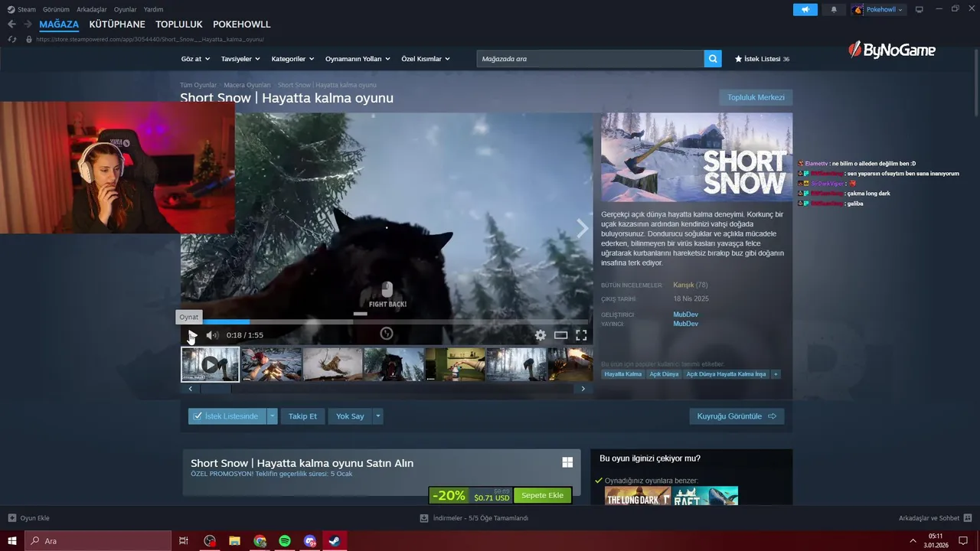Expand Kategoriler menu
The height and width of the screenshot is (551, 980).
[292, 59]
